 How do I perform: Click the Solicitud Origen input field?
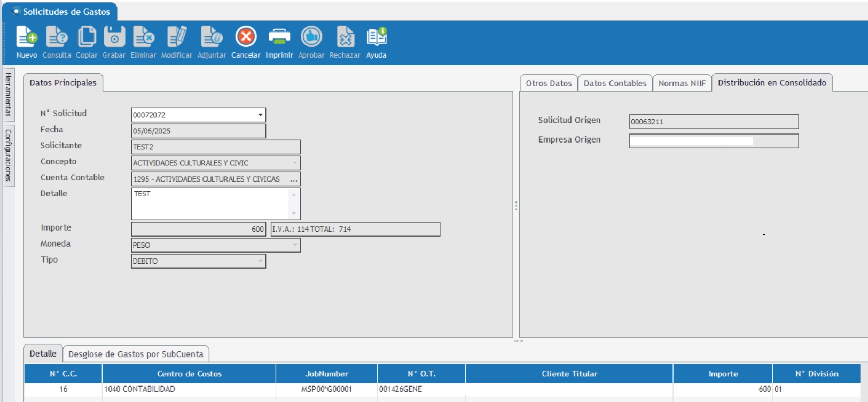click(x=713, y=122)
